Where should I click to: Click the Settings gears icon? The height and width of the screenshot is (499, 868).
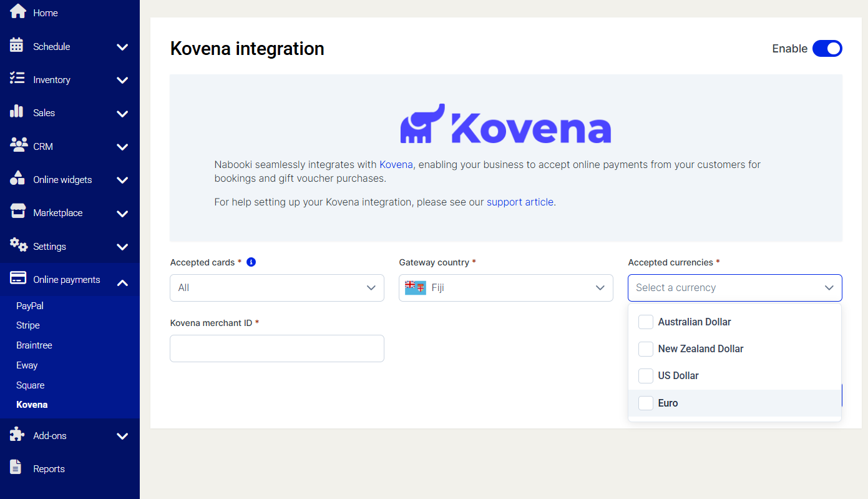19,245
